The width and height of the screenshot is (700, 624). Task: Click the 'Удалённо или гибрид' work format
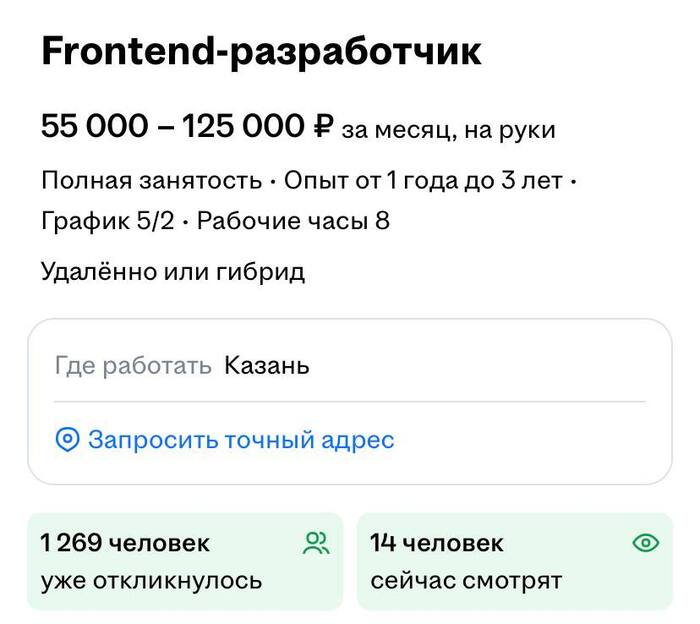click(x=173, y=271)
